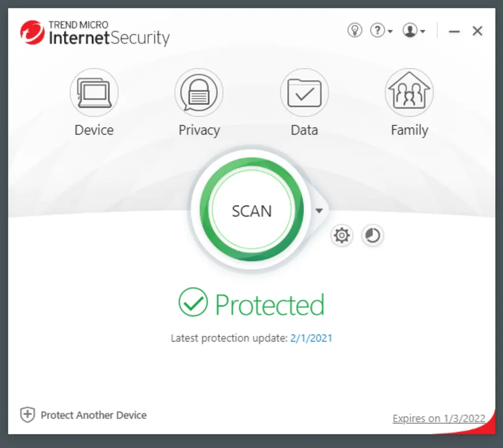This screenshot has height=448, width=503.
Task: Open the 2/1/2021 protection update link
Action: point(311,338)
